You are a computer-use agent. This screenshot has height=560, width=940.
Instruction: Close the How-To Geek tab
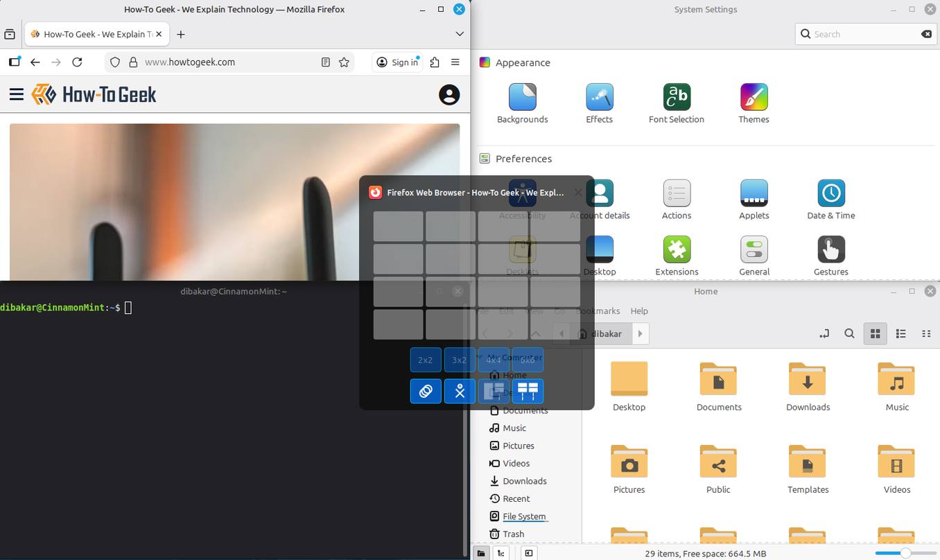pyautogui.click(x=159, y=34)
